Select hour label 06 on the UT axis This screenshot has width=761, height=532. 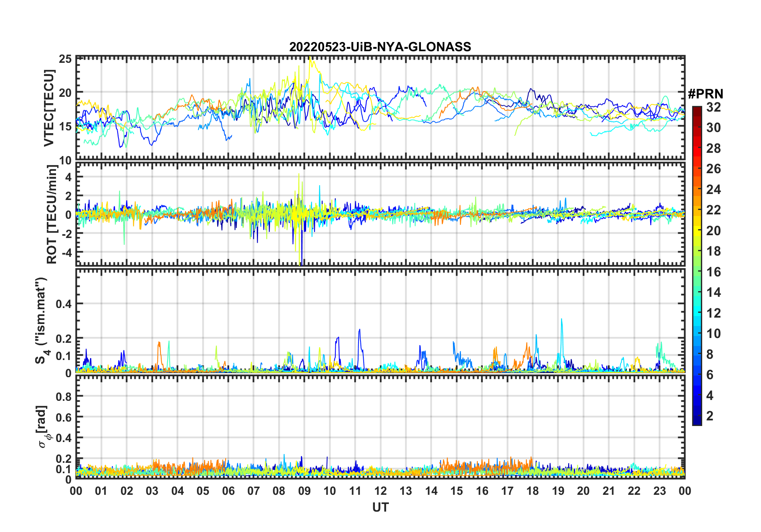click(228, 491)
